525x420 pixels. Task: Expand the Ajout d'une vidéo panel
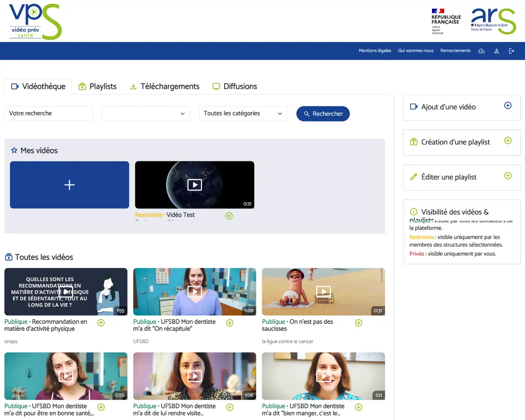508,106
